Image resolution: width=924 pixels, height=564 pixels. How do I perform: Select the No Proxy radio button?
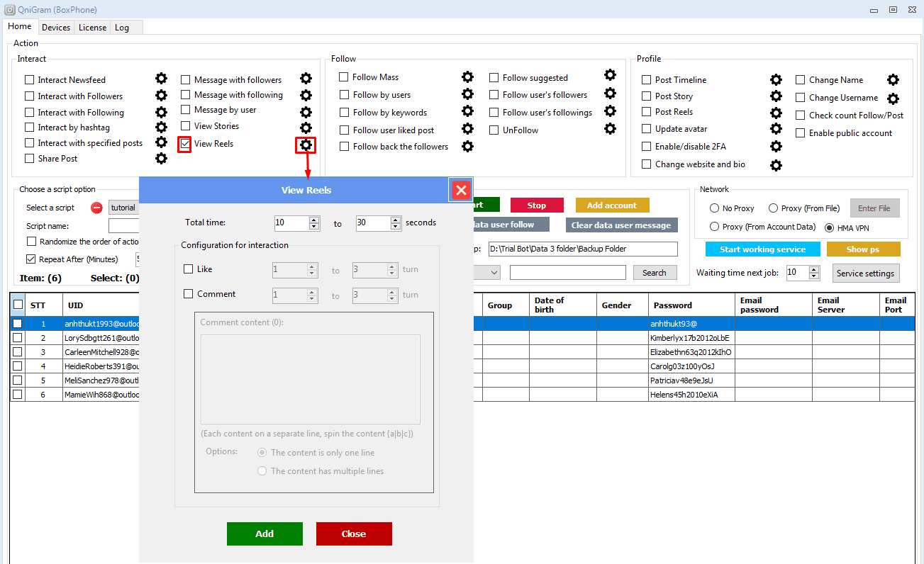point(715,208)
